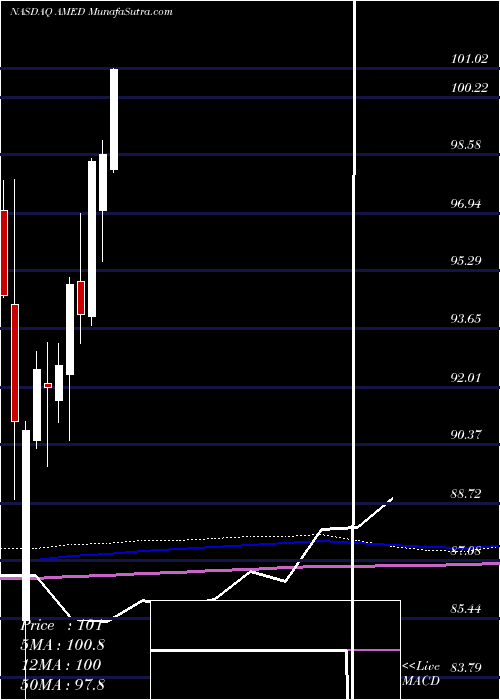Select the small red doji candle
The width and height of the screenshot is (500, 700).
[x=48, y=385]
